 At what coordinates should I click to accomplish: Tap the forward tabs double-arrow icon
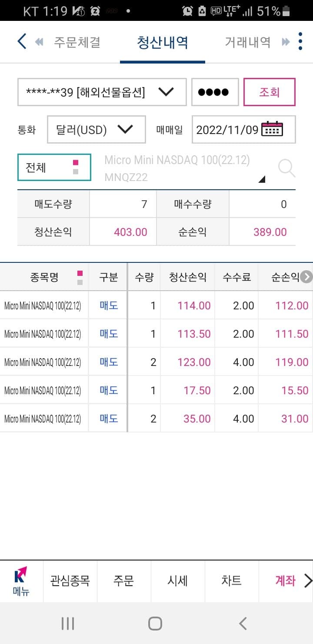pos(286,42)
